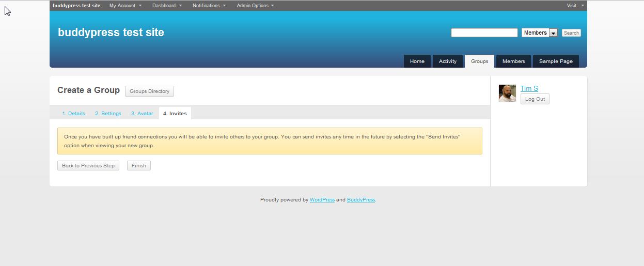Select the 1. Details step tab

click(x=73, y=114)
